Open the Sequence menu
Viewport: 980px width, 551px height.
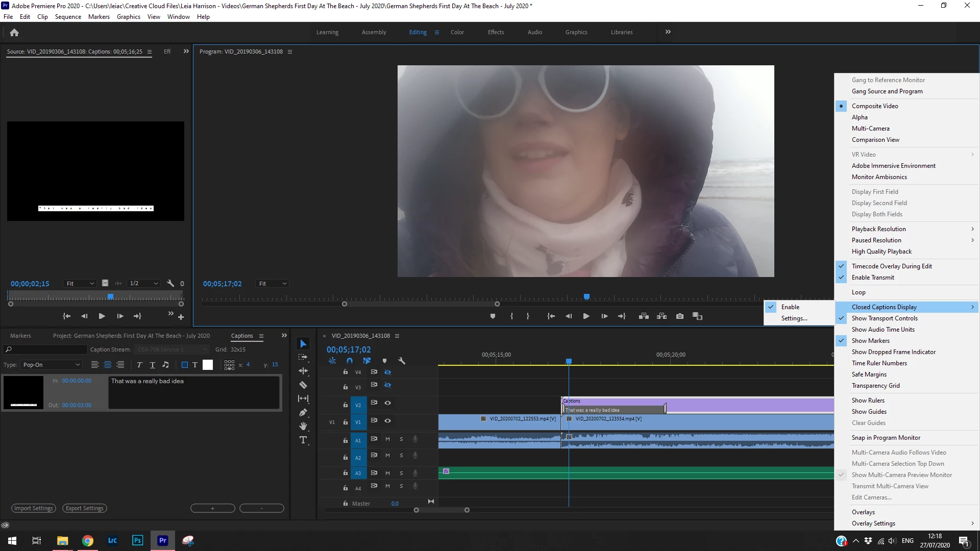(68, 17)
